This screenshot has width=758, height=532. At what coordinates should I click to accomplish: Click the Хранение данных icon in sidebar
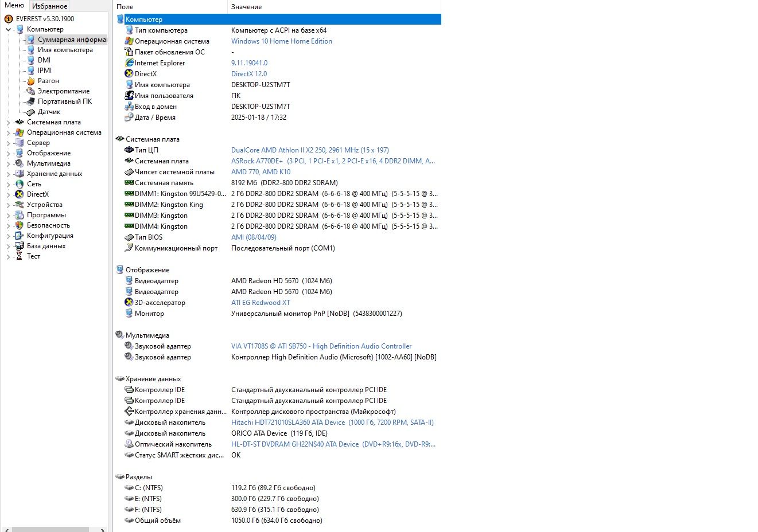tap(20, 174)
